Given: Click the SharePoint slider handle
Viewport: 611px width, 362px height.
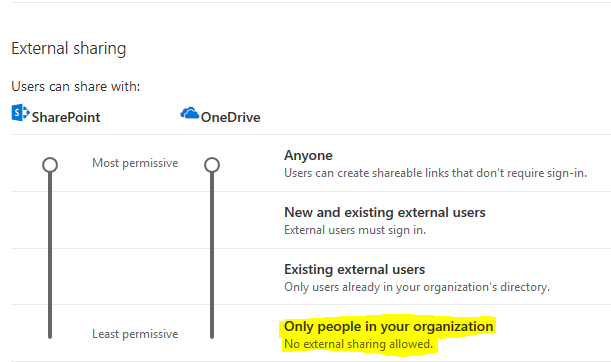Looking at the screenshot, I should (50, 165).
